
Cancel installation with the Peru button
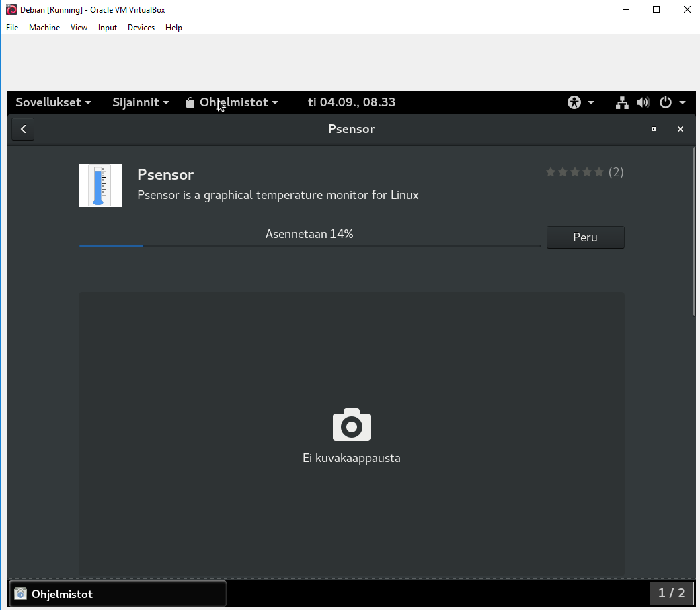[585, 237]
